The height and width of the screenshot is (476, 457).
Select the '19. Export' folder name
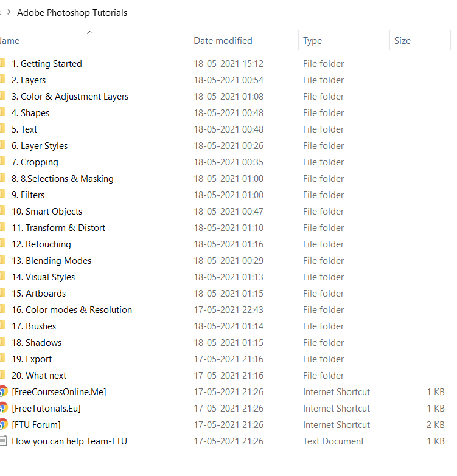click(x=32, y=359)
